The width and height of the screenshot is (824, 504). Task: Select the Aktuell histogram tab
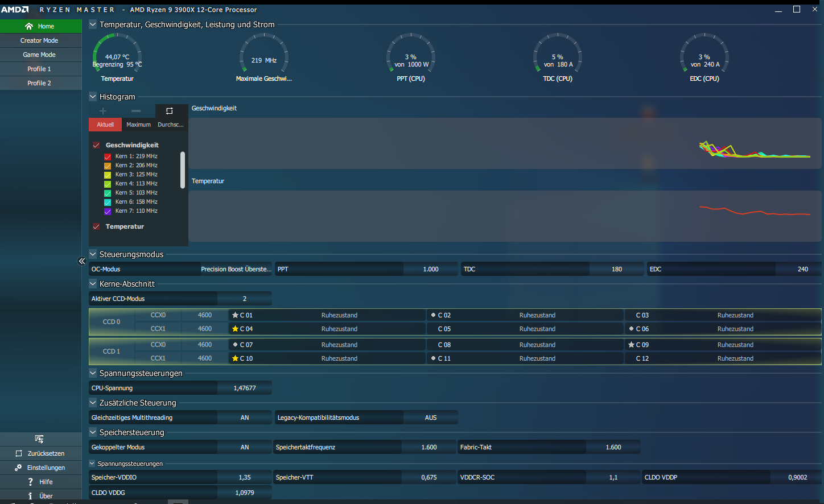105,125
